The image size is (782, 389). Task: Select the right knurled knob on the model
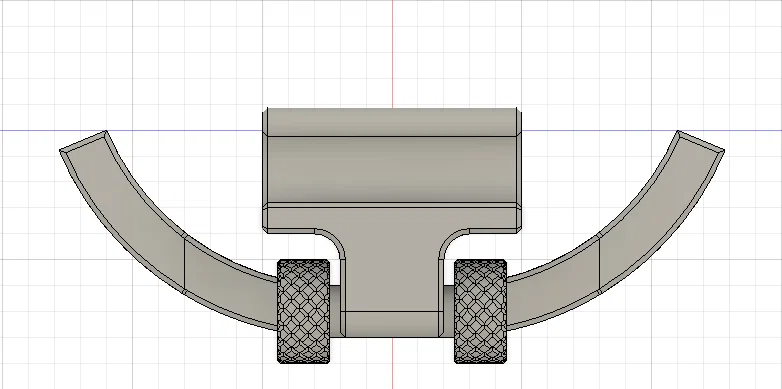pyautogui.click(x=480, y=311)
